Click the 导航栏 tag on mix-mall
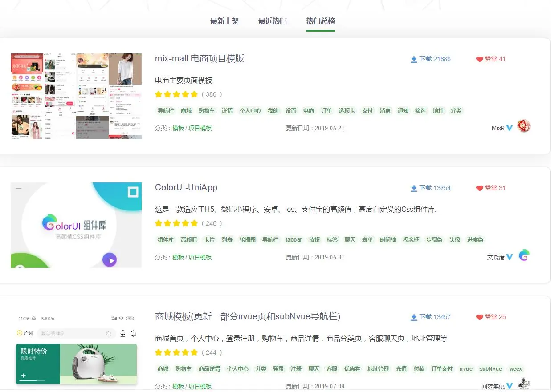 (x=167, y=111)
